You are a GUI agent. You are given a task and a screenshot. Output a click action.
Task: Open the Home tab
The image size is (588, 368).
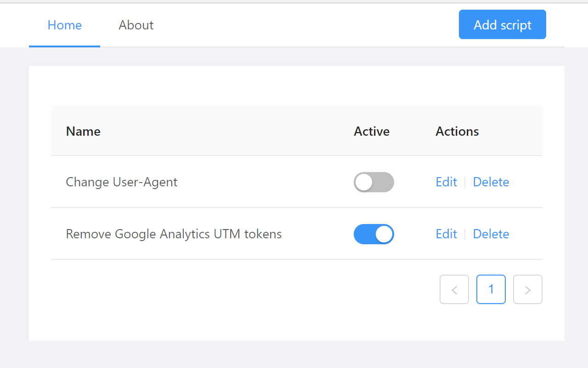[x=65, y=25]
